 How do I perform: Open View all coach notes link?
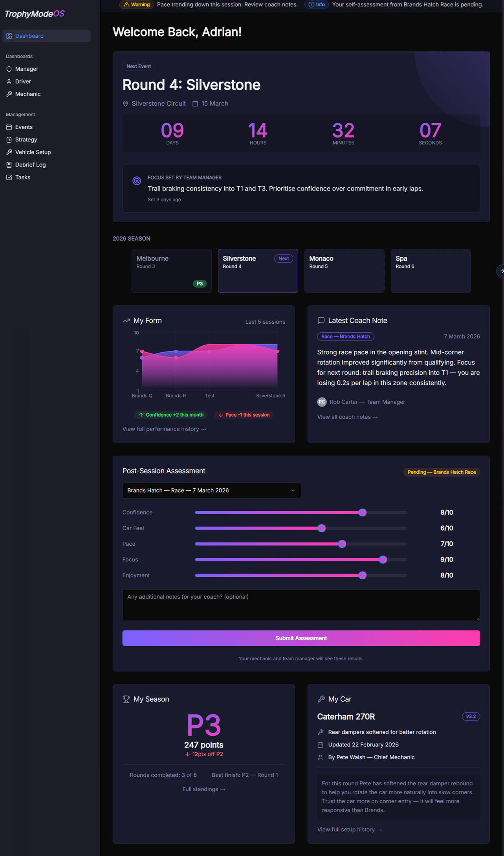(347, 417)
